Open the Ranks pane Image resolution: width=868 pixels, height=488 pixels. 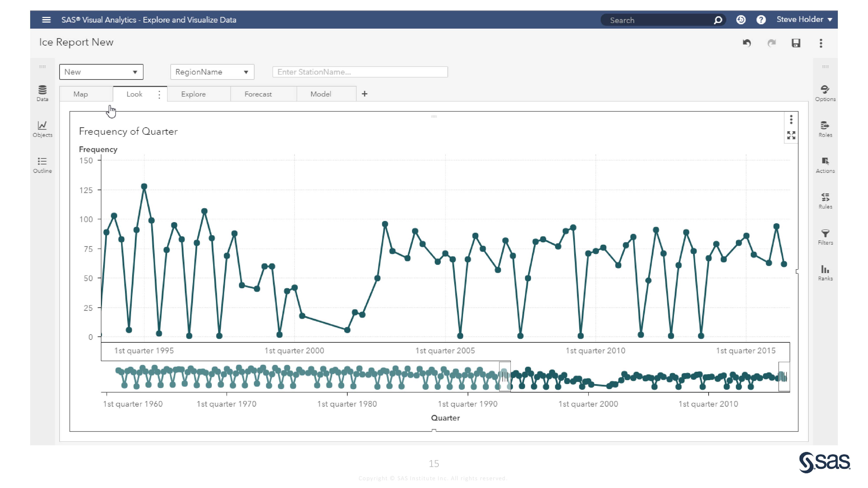tap(825, 273)
